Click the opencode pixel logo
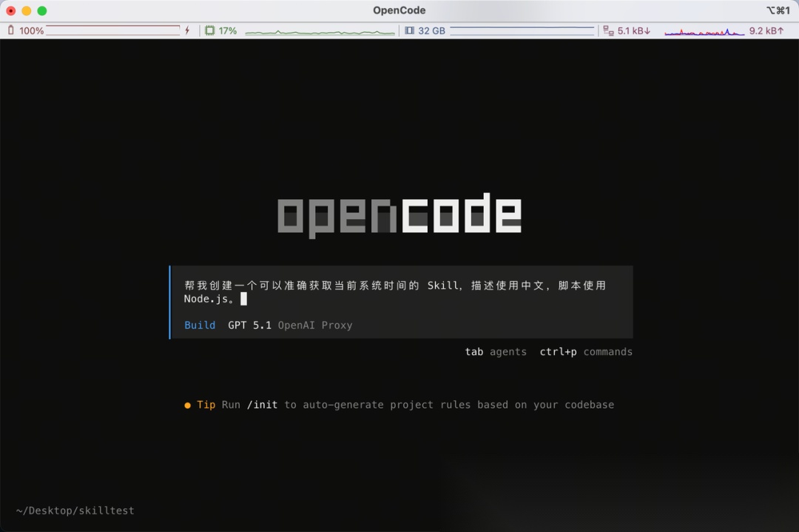 (x=399, y=215)
